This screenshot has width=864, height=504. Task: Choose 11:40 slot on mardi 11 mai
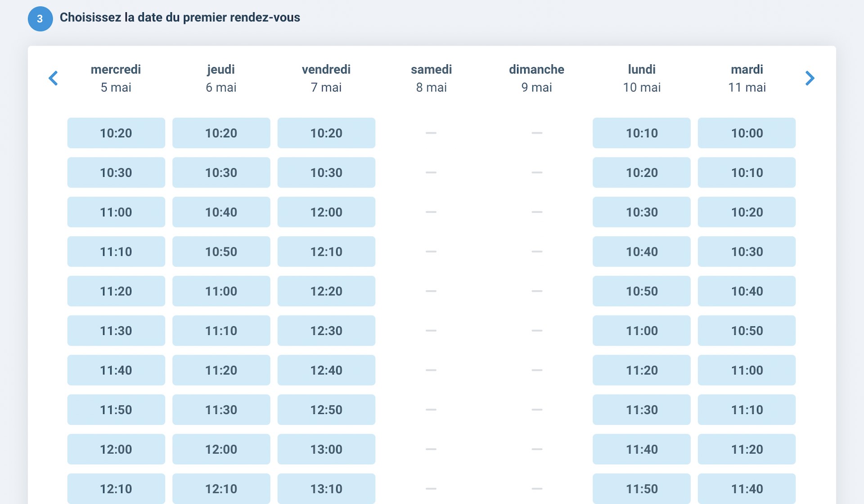click(x=747, y=489)
